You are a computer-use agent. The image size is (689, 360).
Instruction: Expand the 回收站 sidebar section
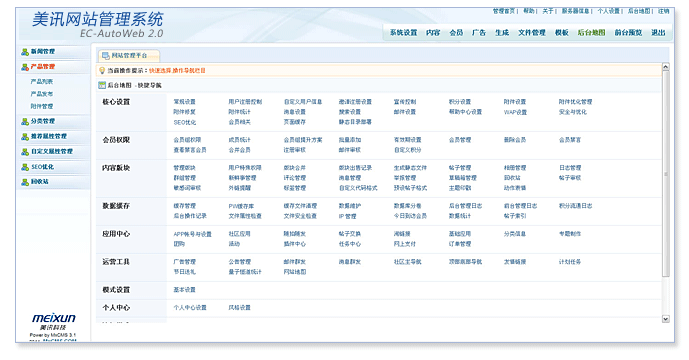[54, 182]
